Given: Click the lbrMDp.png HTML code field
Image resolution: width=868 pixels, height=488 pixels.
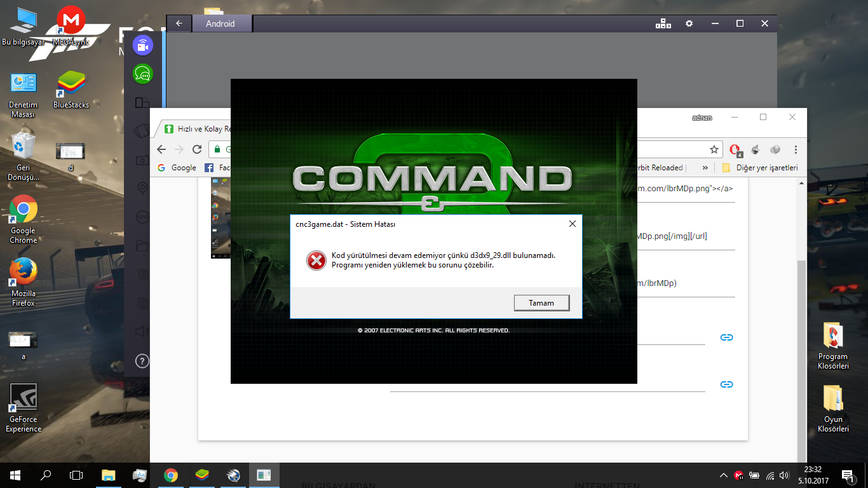Looking at the screenshot, I should [686, 189].
